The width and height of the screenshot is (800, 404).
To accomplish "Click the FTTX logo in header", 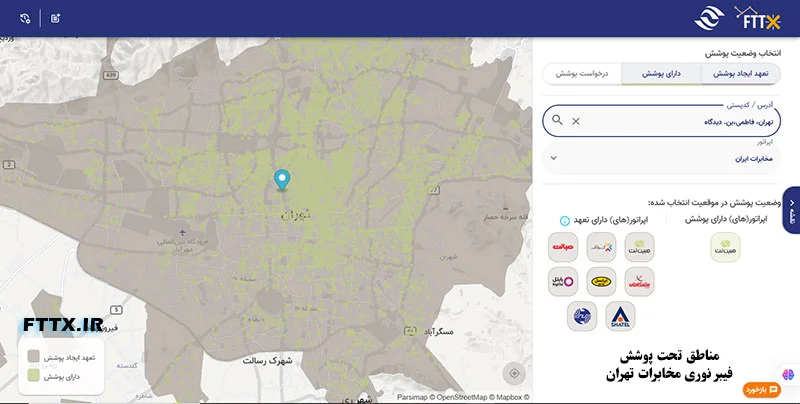I will [x=758, y=18].
